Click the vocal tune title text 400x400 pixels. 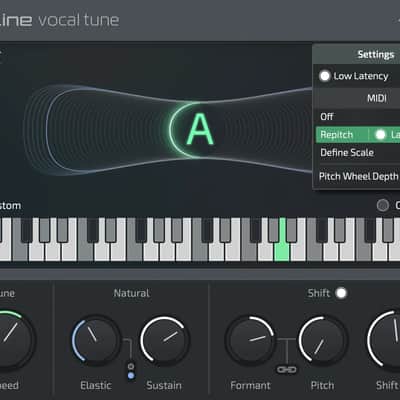point(79,20)
